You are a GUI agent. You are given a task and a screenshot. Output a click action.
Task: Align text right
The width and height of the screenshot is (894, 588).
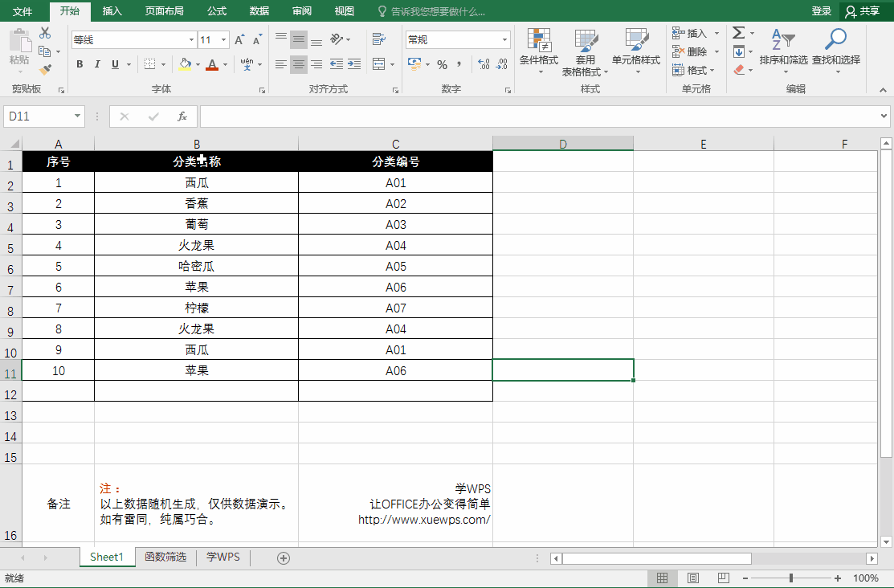coord(316,64)
